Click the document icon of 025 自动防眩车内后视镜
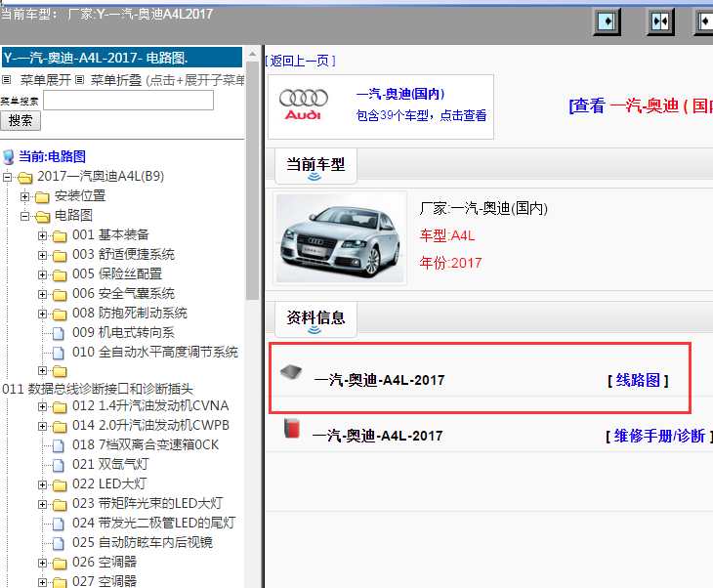Image resolution: width=713 pixels, height=588 pixels. (x=59, y=543)
